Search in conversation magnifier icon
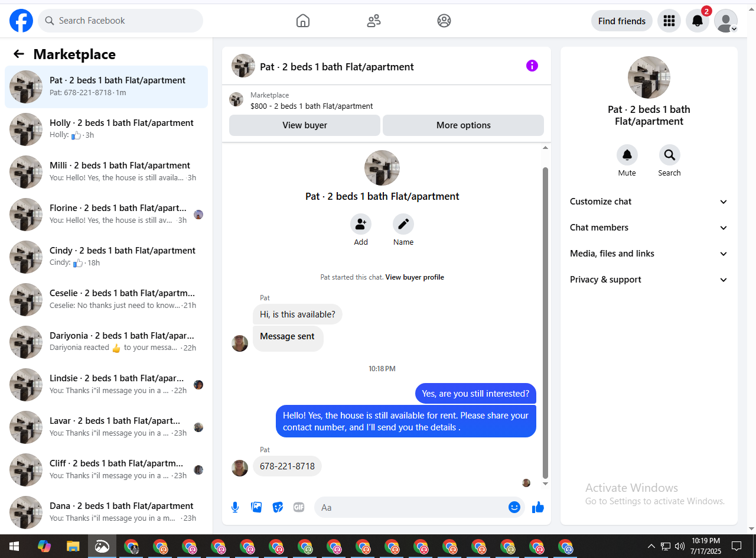756x558 pixels. tap(670, 155)
